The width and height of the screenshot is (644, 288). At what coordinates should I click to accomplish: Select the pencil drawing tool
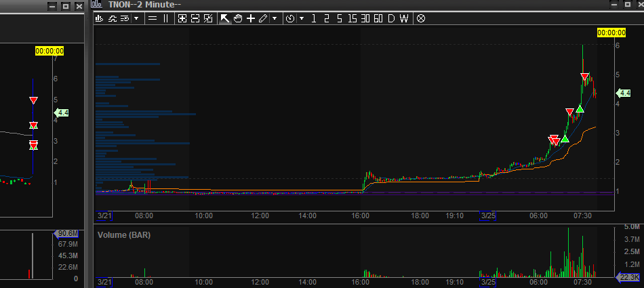tap(263, 18)
